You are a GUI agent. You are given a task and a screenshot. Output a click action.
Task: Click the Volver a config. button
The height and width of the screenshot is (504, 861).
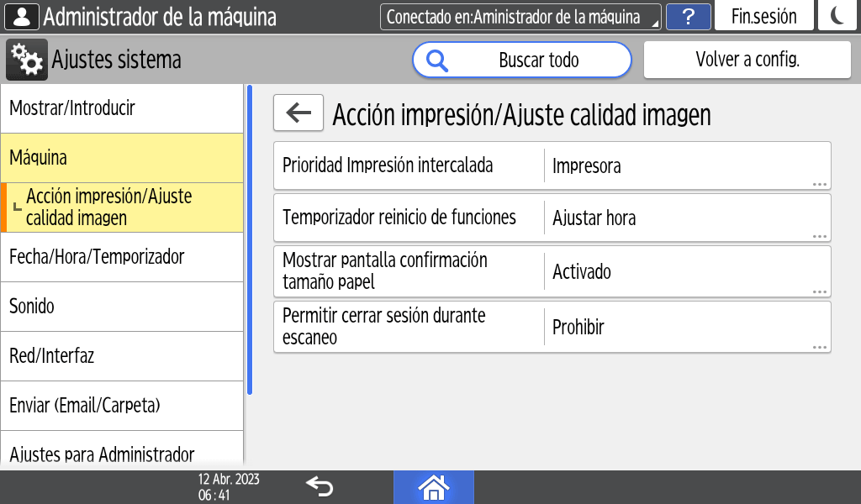(x=747, y=60)
